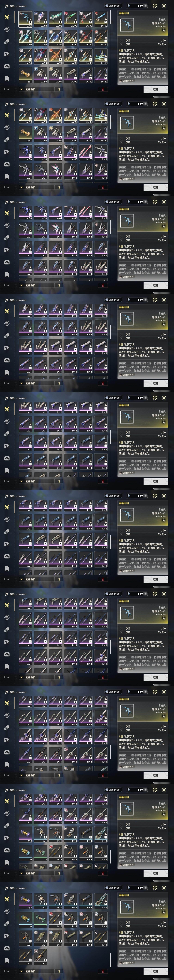The image size is (174, 980).
Task: Switch to the chain-link sidebar category in topmost panel
Action: (7, 42)
